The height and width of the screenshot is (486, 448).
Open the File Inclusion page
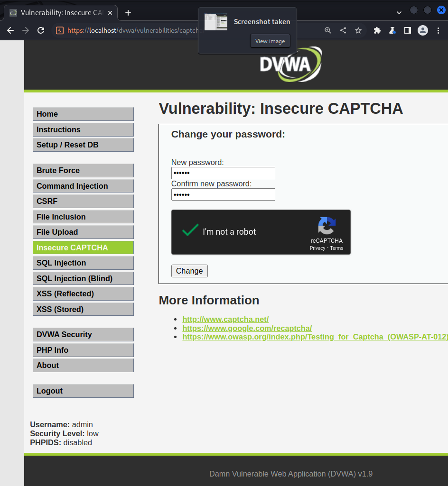(83, 217)
